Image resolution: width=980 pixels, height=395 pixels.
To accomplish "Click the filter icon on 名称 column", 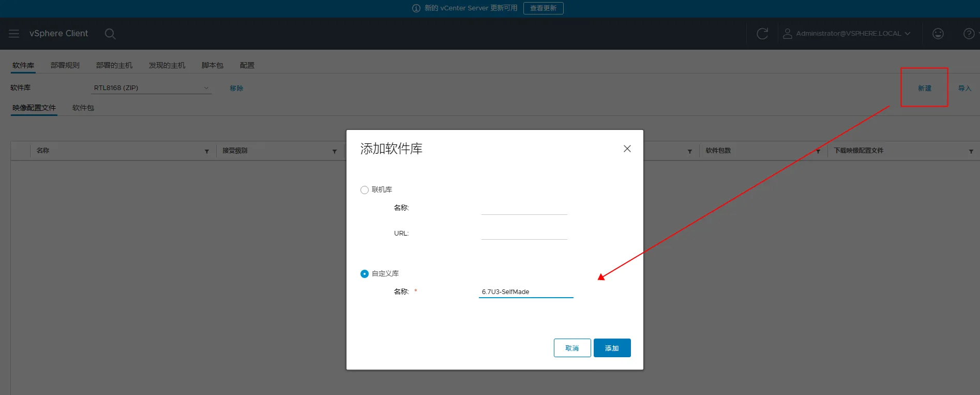I will pos(207,151).
